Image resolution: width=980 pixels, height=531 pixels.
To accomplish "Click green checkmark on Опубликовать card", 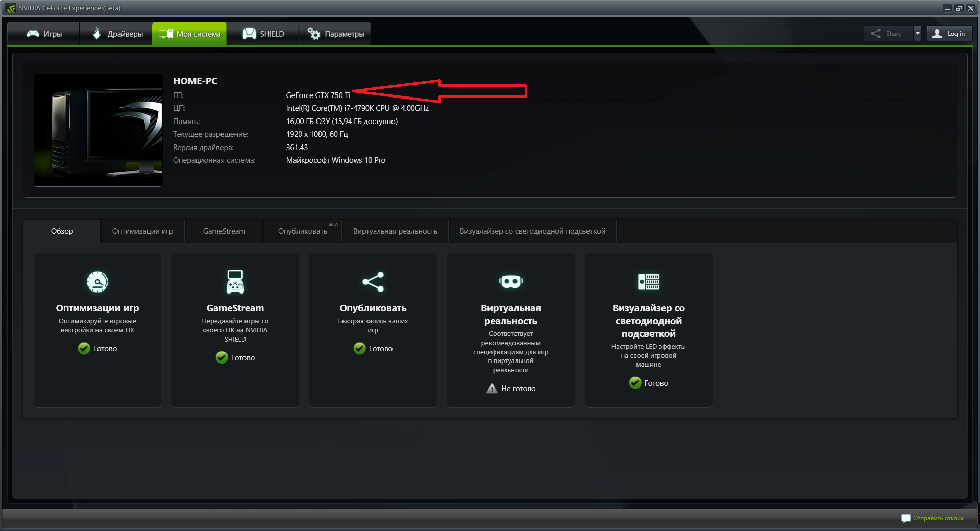I will [x=360, y=348].
